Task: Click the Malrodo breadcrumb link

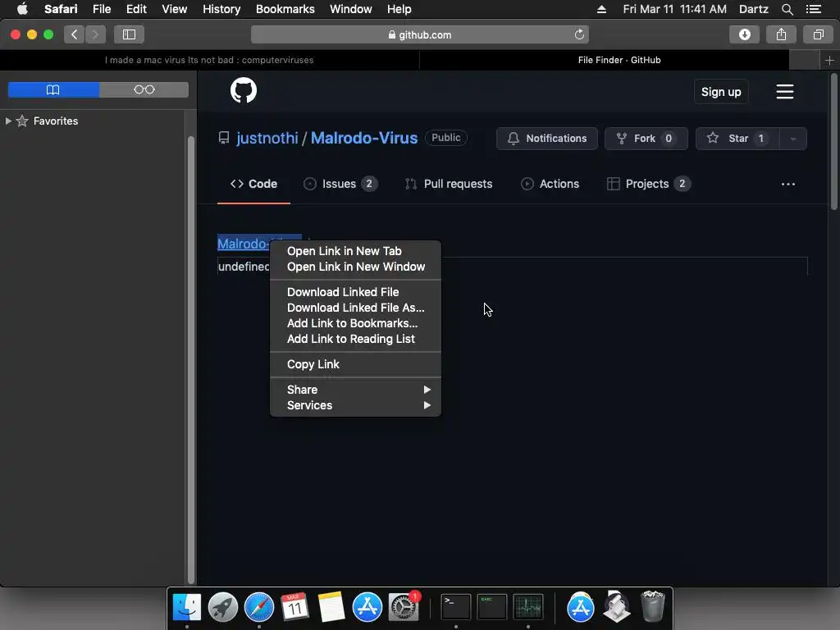Action: [x=243, y=244]
